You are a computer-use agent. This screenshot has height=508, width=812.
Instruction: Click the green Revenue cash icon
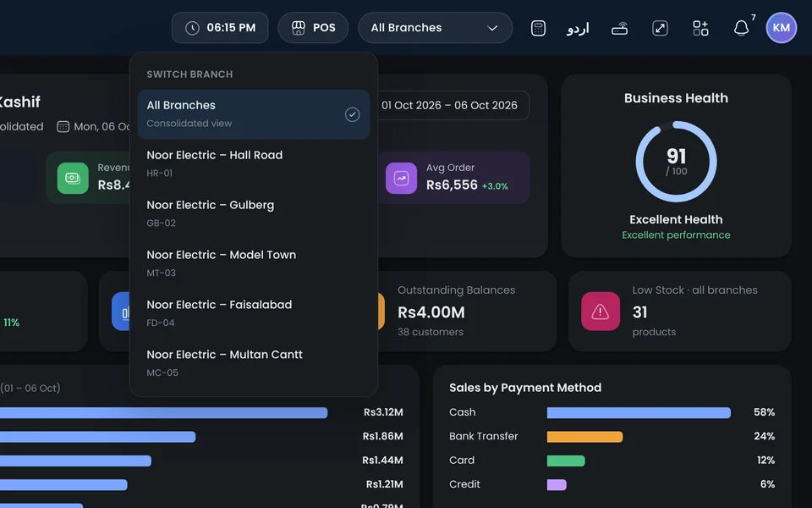click(73, 179)
